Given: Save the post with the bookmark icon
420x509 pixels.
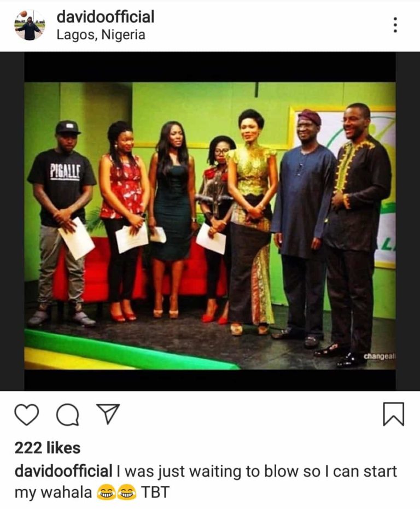Looking at the screenshot, I should (x=394, y=414).
